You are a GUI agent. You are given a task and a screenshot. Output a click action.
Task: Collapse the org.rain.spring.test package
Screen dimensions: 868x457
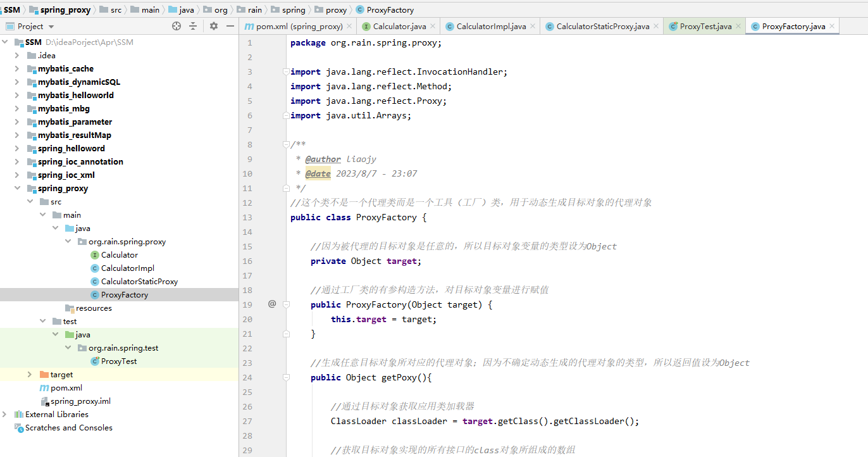[x=68, y=347]
